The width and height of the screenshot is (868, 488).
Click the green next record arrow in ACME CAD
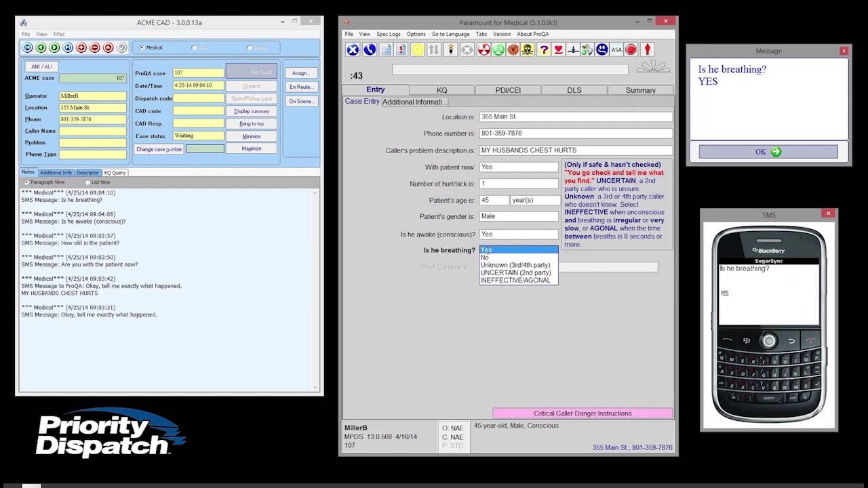pyautogui.click(x=54, y=47)
